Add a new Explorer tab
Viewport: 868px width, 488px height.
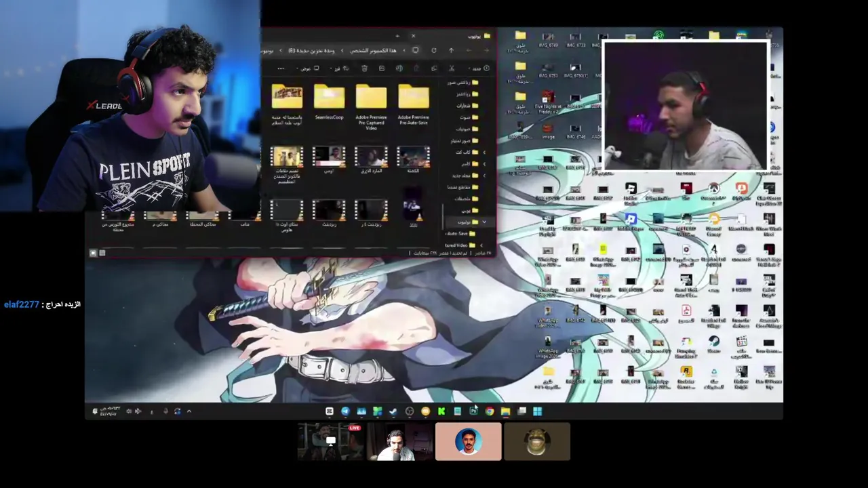pyautogui.click(x=397, y=35)
